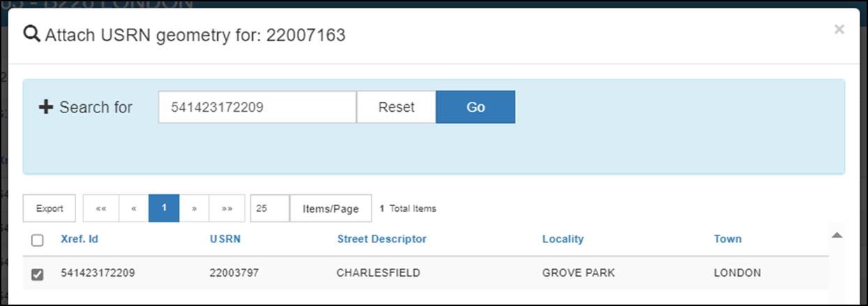The image size is (868, 306).
Task: Click the scroll up arrow on results list
Action: coord(837,235)
